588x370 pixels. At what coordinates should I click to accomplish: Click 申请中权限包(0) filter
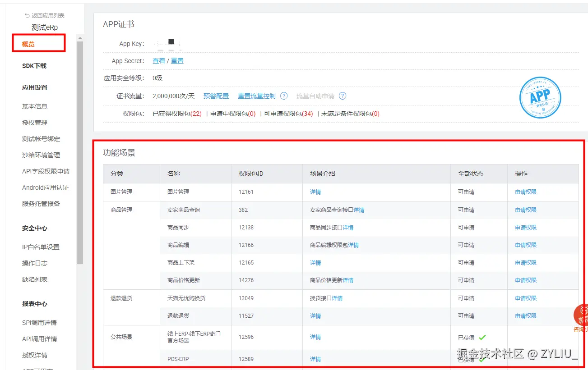pos(233,114)
